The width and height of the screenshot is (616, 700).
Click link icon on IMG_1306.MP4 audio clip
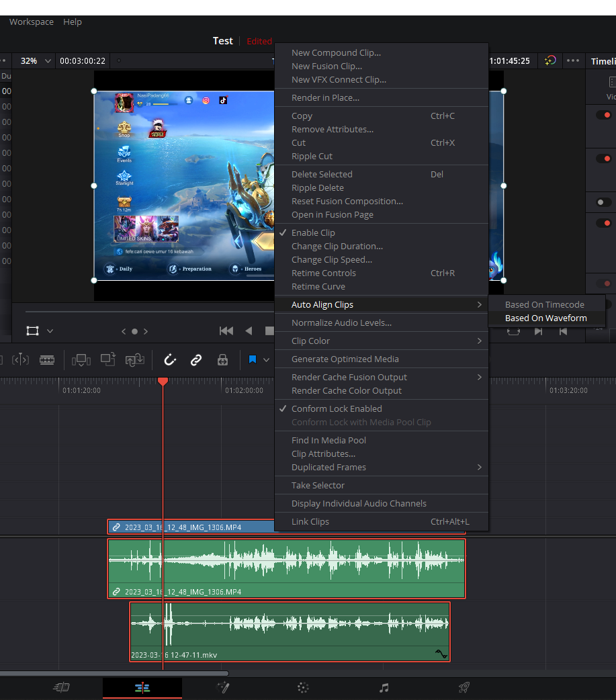pyautogui.click(x=116, y=592)
